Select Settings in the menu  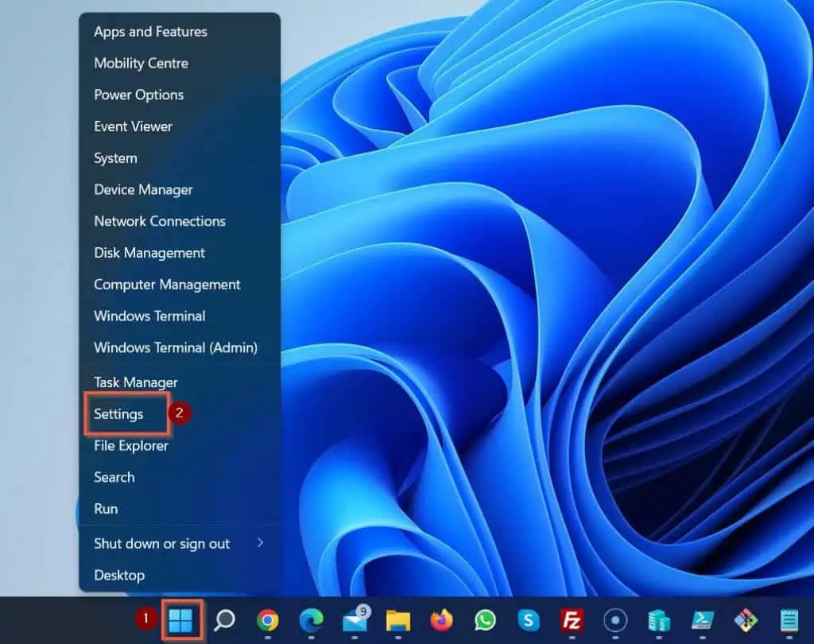[118, 414]
